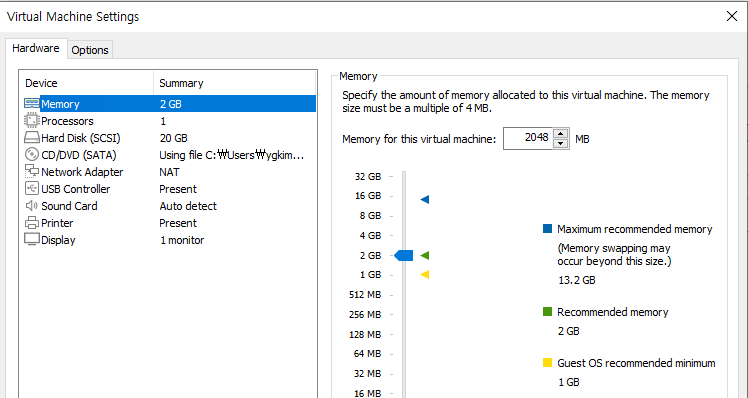Select the USB Controller row label
Screen dimensions: 748x398
tap(75, 189)
